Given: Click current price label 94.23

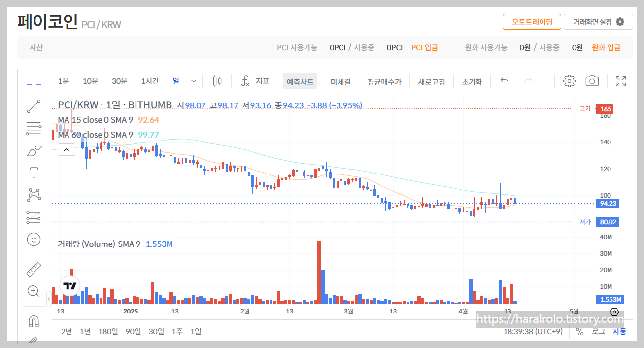Looking at the screenshot, I should 608,203.
